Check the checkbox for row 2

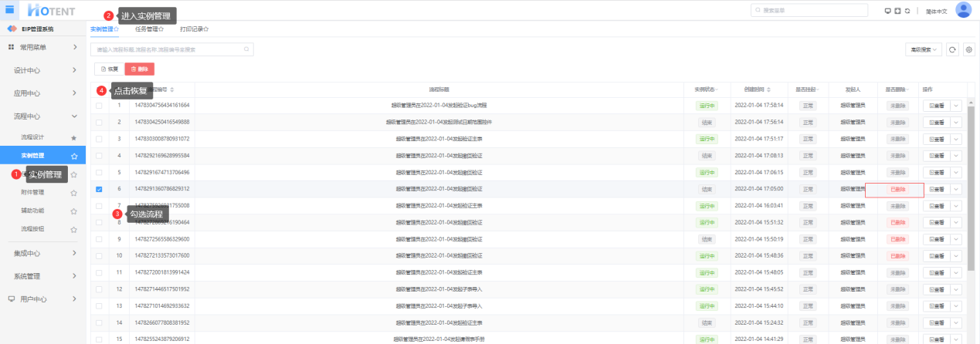[99, 122]
